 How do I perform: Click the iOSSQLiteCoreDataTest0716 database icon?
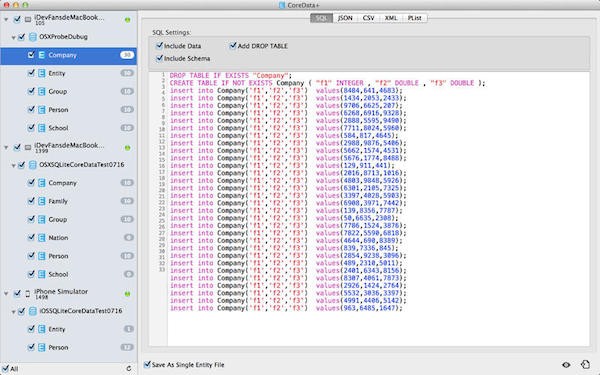click(33, 311)
